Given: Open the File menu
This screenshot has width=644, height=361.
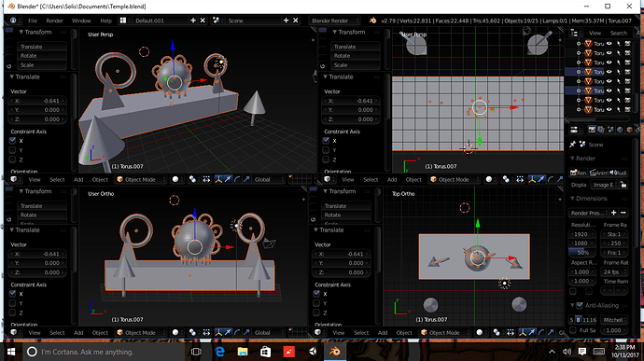Looking at the screenshot, I should (33, 21).
